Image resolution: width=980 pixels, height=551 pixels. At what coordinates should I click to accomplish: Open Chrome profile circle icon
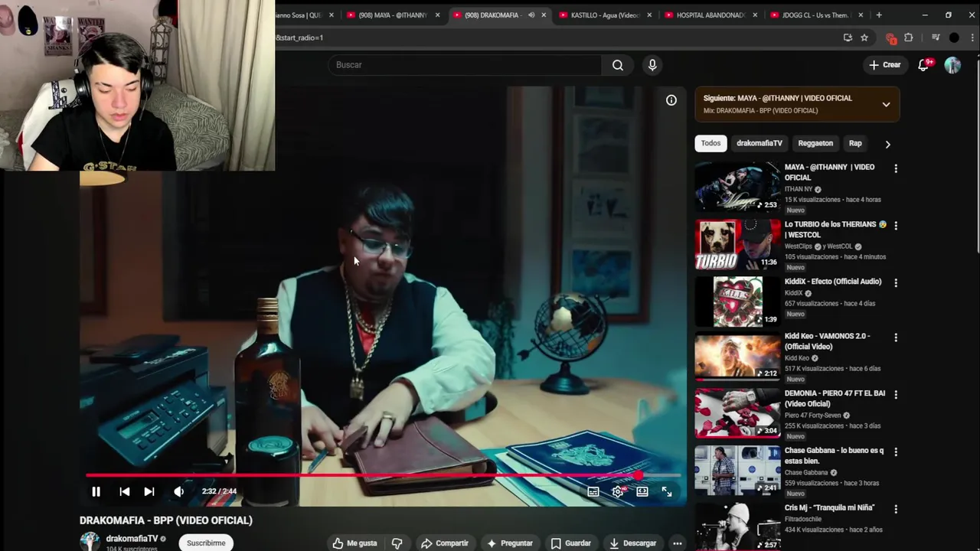(x=954, y=37)
